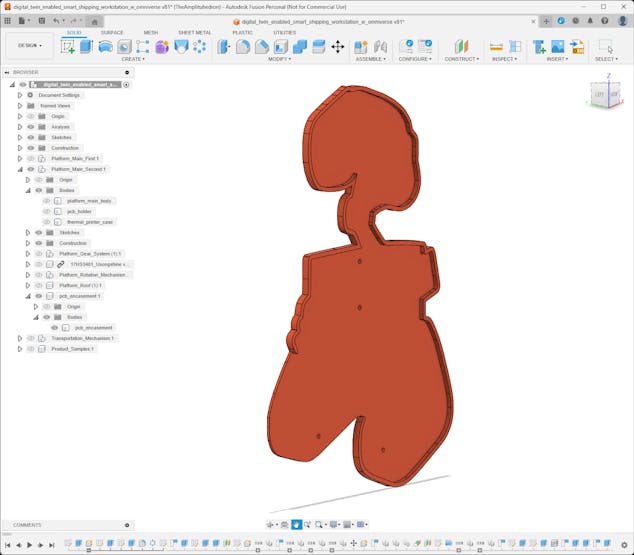Expand the Document Settings node
This screenshot has height=555, width=634.
pos(20,95)
